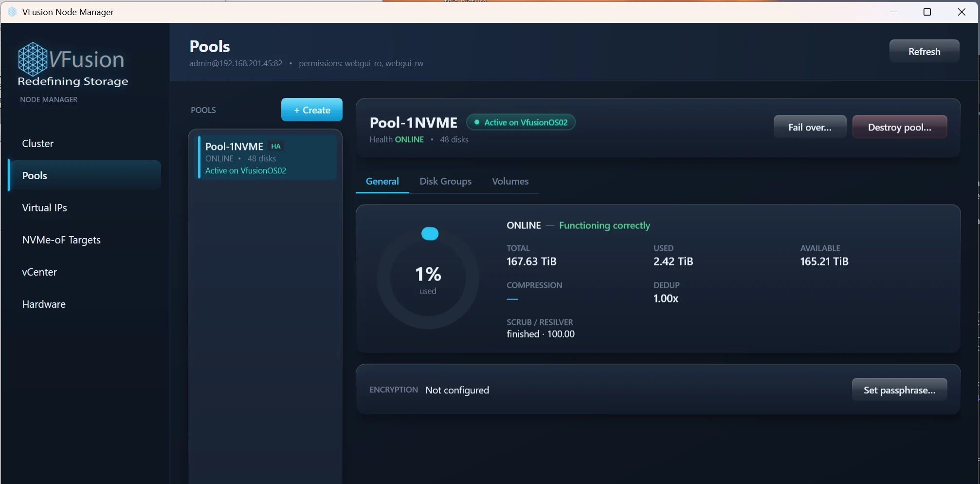Click admin@192.168.201.45:82 connection text
The height and width of the screenshot is (484, 980).
[x=236, y=63]
